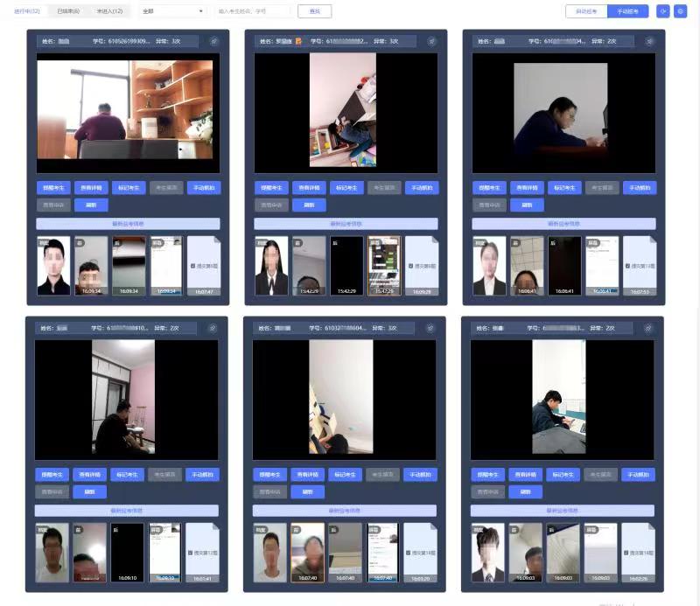Screen dimensions: 700x606
Task: Click 提醒考生 on the top-left card
Action: coord(54,188)
